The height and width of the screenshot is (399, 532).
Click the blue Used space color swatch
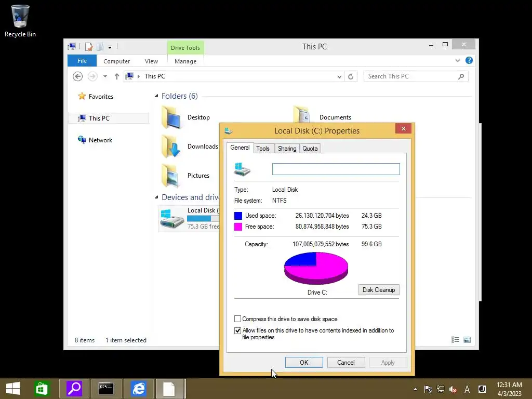click(238, 216)
